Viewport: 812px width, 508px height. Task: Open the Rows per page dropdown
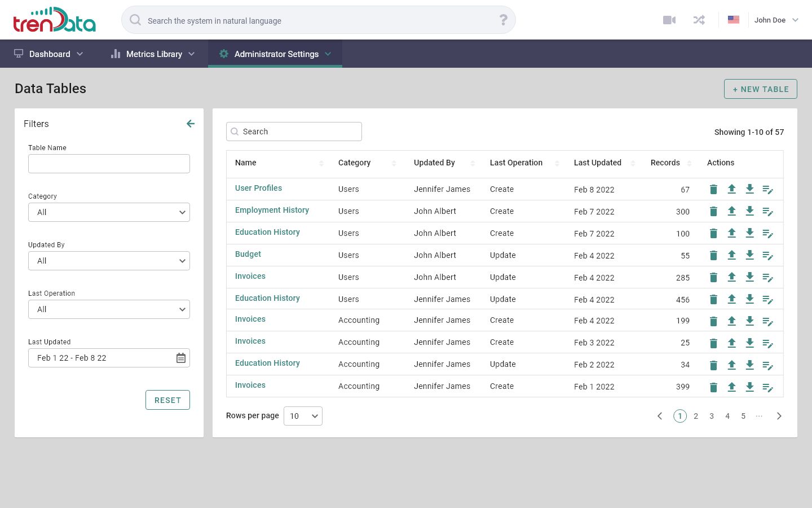point(303,416)
